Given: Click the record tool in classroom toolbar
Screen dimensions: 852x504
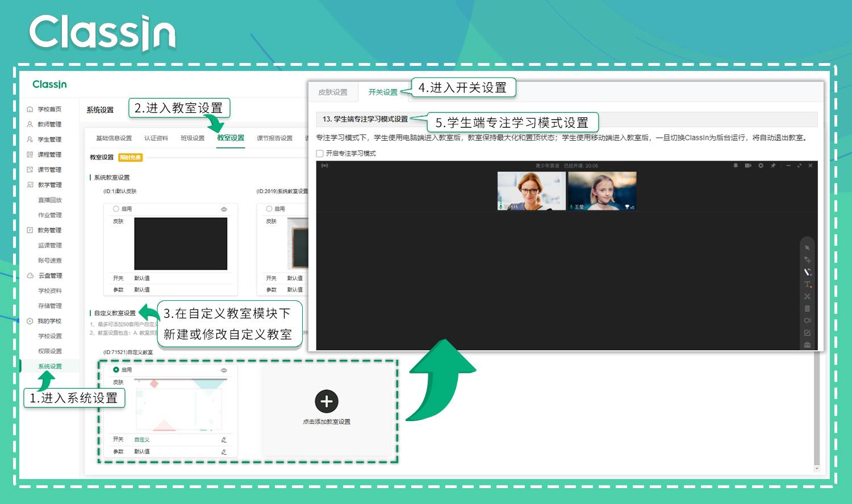Looking at the screenshot, I should pyautogui.click(x=807, y=321).
